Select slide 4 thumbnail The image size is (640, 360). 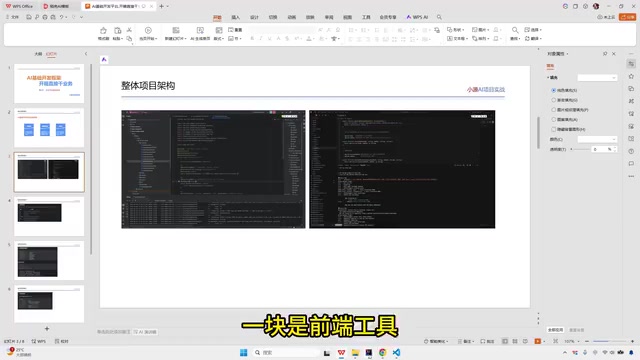click(49, 216)
